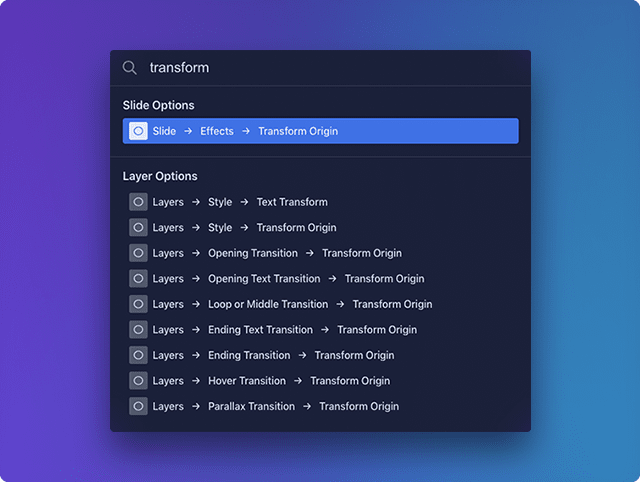
Task: Open Hover Transition Transform Origin result
Action: coord(320,380)
